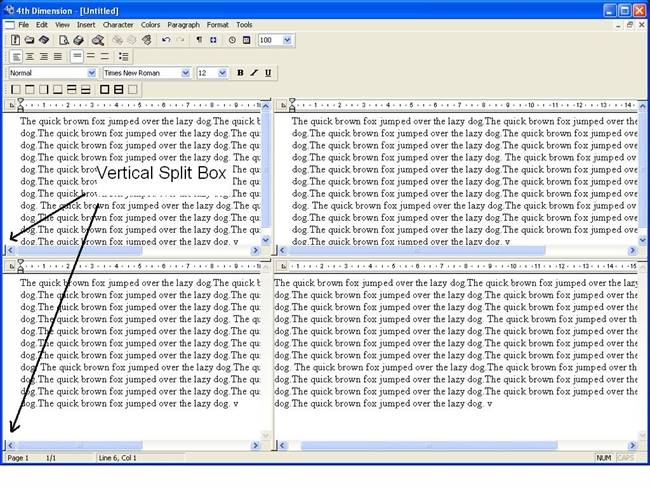Image resolution: width=650 pixels, height=487 pixels.
Task: Click the Find magnifier icon
Action: click(98, 40)
